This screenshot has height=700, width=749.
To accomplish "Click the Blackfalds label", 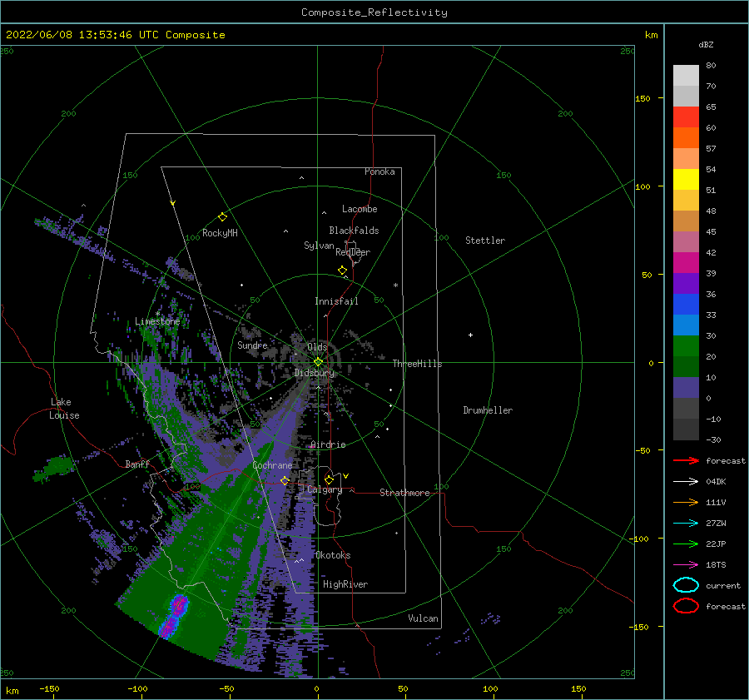I will tap(354, 231).
